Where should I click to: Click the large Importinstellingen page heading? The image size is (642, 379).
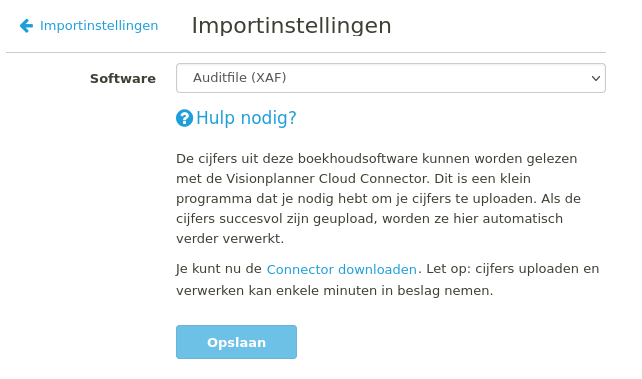coord(292,25)
